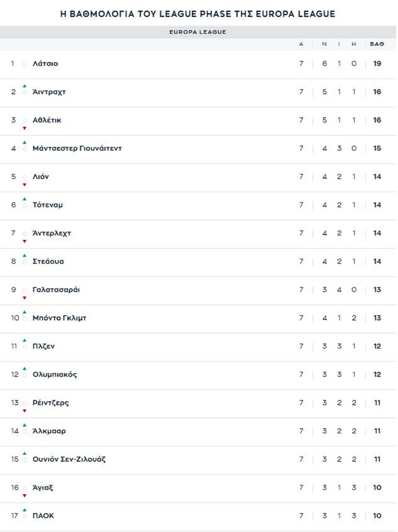Click the green up arrow beside ΠΑΟΚ
This screenshot has width=398, height=532.
(x=24, y=510)
